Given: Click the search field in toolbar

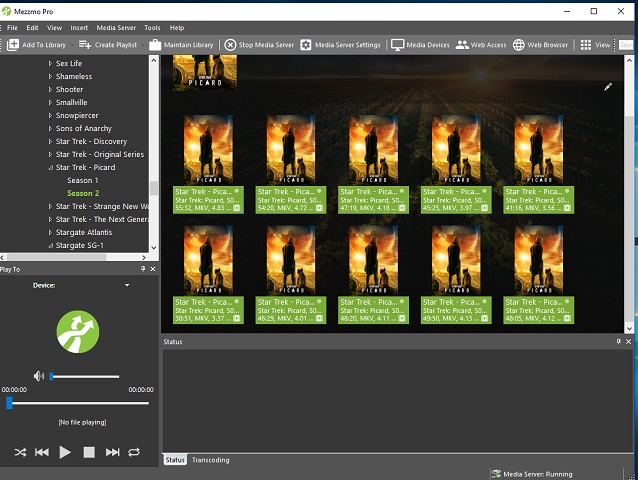Looking at the screenshot, I should [x=626, y=45].
